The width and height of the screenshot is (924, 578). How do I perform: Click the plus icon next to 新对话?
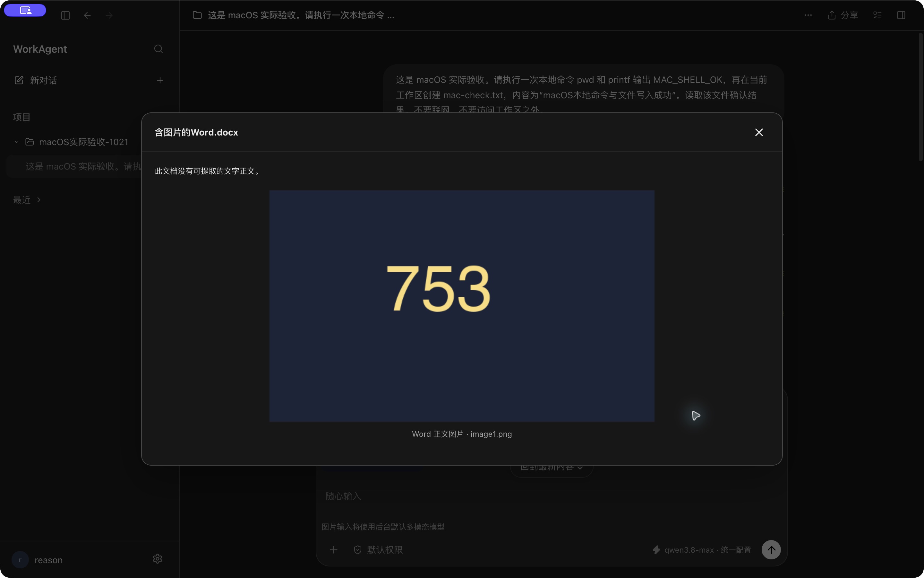160,80
